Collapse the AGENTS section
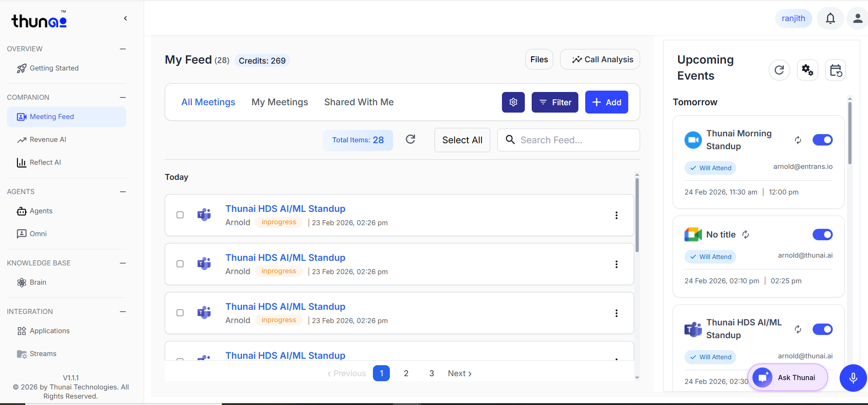 [123, 192]
